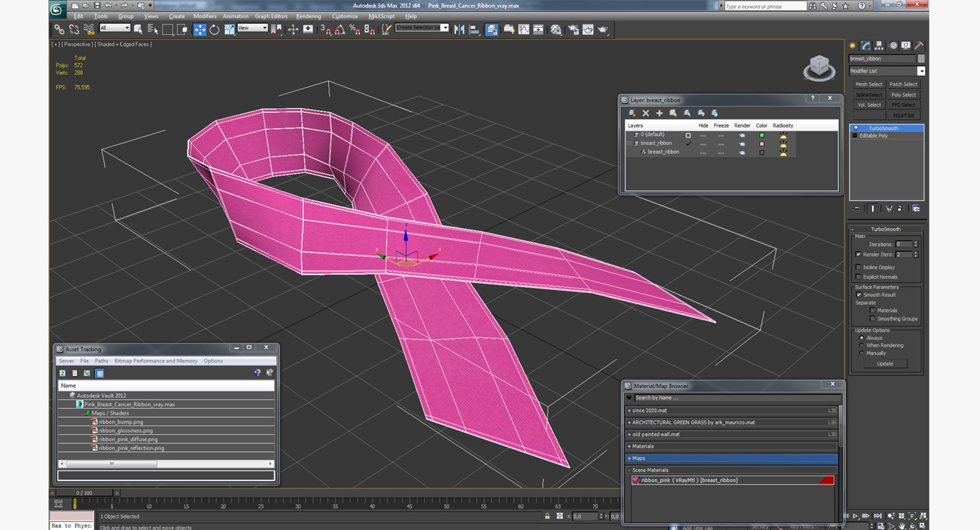Image resolution: width=980 pixels, height=530 pixels.
Task: Toggle the Percent Snap icon
Action: 355,30
